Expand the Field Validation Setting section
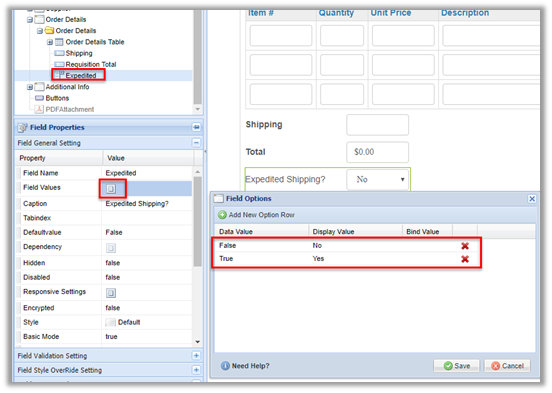 [x=196, y=356]
